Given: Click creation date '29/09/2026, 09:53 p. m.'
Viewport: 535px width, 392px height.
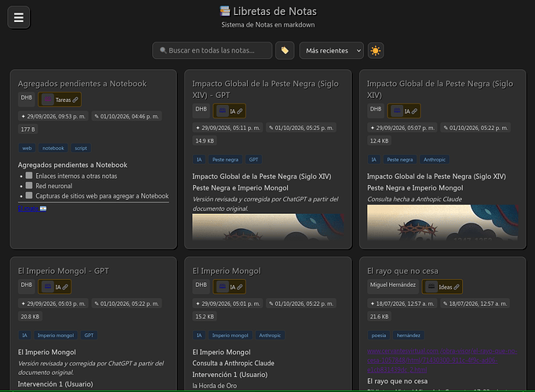Looking at the screenshot, I should pyautogui.click(x=53, y=116).
